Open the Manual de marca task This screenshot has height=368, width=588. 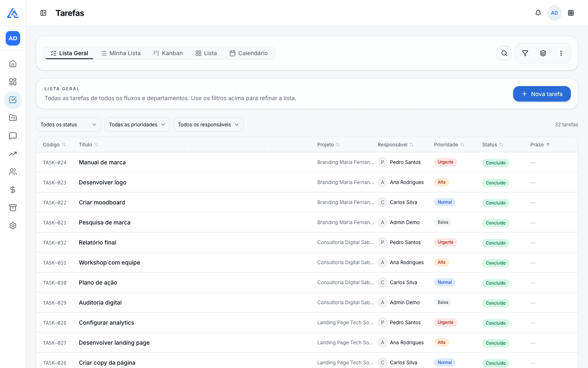tap(102, 162)
